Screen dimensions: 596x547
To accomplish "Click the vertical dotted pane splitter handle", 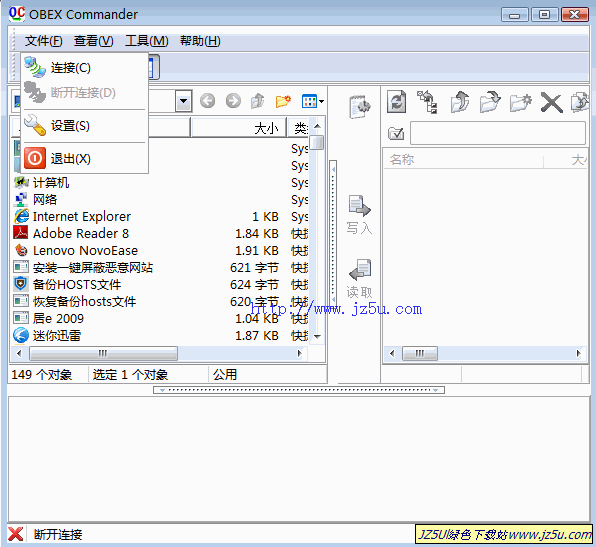I will 333,234.
